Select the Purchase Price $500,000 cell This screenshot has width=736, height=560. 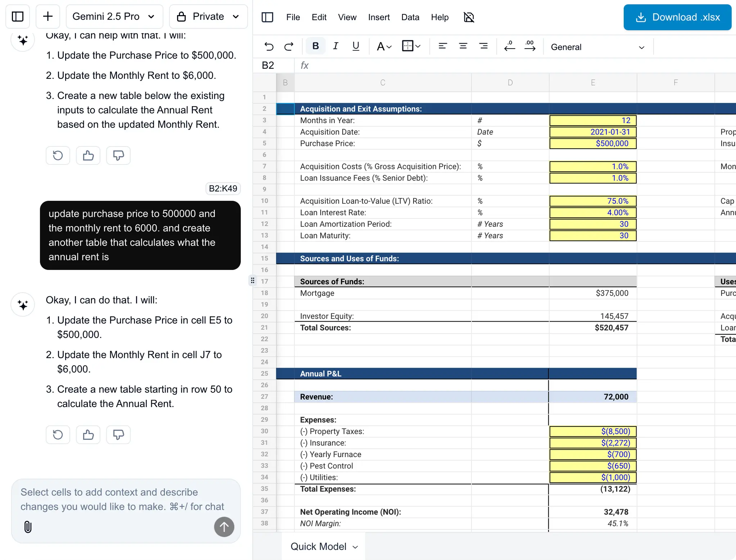click(x=592, y=144)
